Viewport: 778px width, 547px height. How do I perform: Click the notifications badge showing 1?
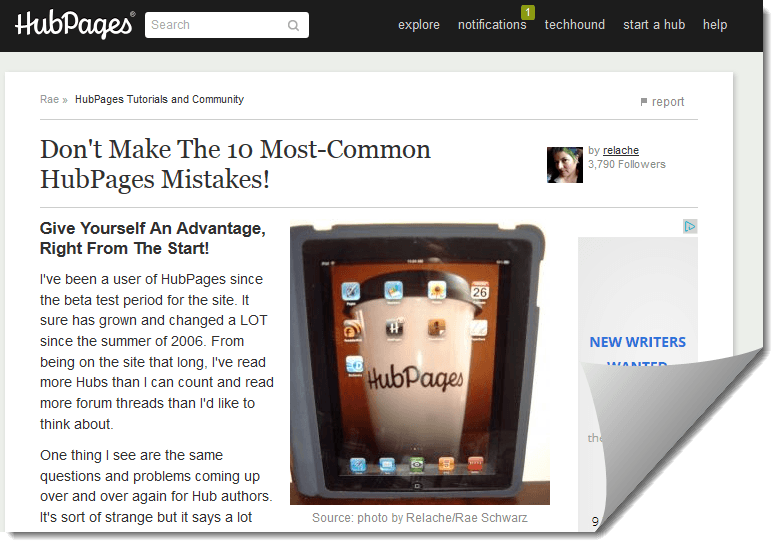pos(528,12)
